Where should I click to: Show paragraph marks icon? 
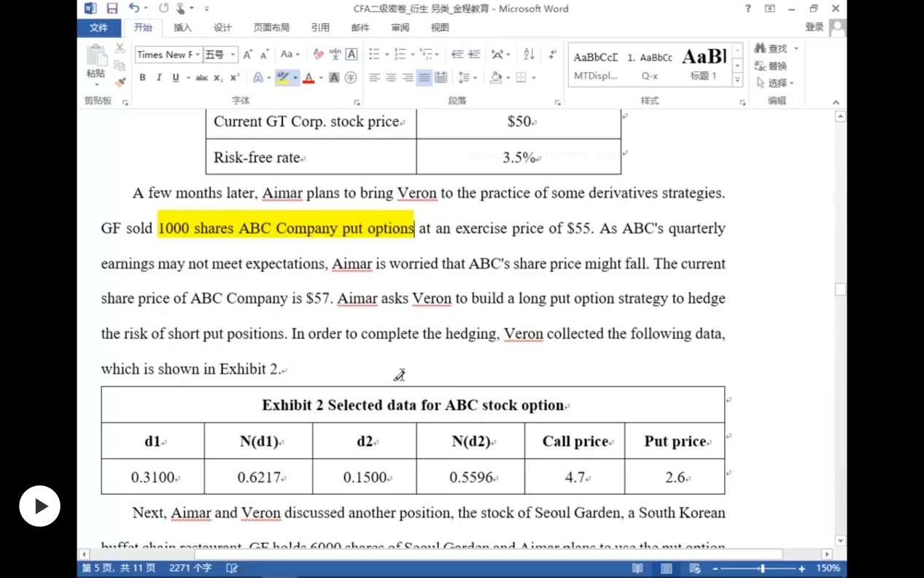[553, 54]
